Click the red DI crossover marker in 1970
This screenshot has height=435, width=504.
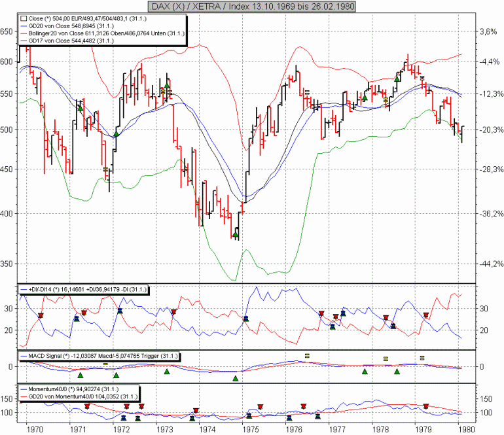coord(41,316)
